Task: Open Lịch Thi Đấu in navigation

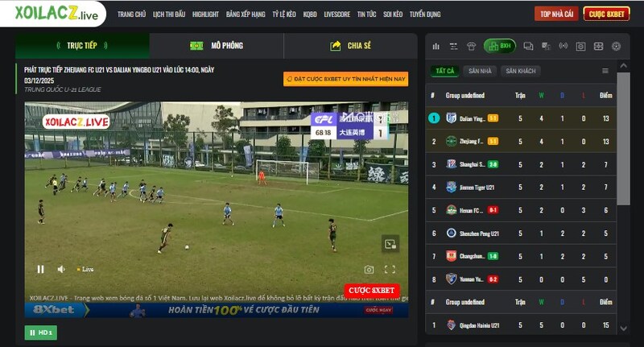Action: tap(170, 14)
